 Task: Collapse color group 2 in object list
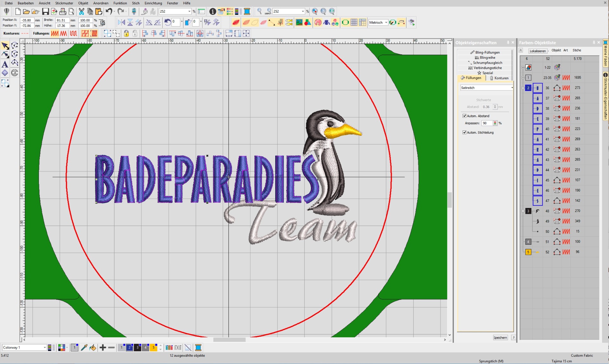[x=523, y=88]
